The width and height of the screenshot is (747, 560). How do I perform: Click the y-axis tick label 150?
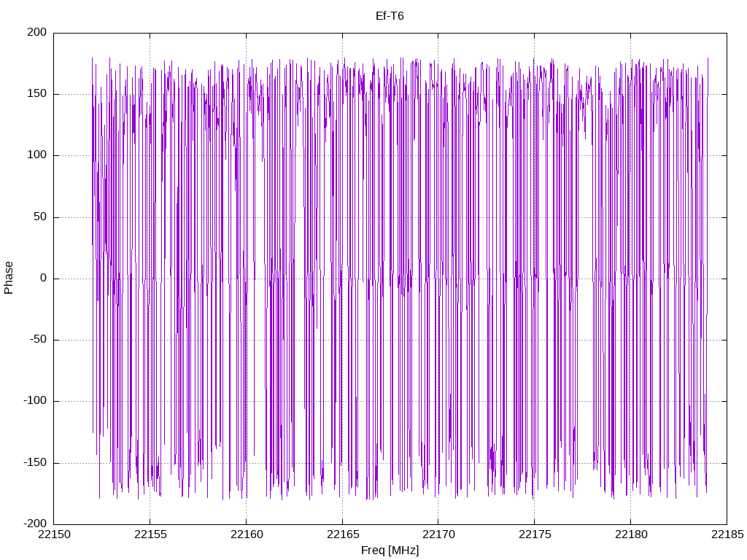pos(37,94)
